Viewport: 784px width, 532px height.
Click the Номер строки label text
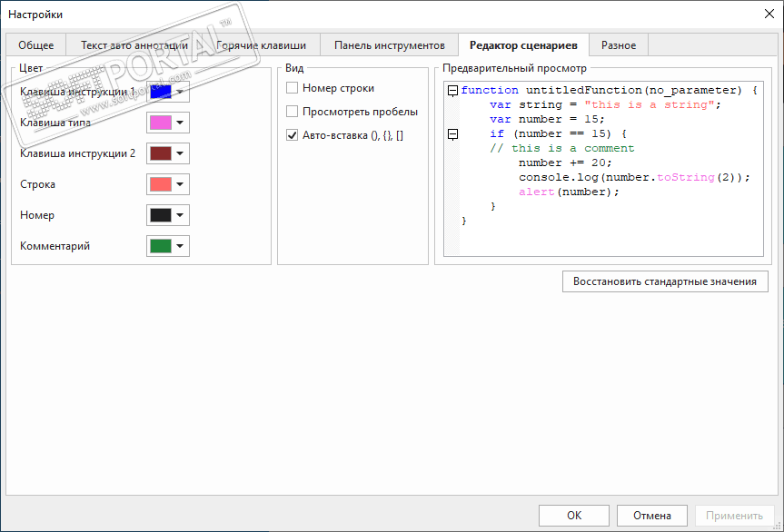coord(338,88)
